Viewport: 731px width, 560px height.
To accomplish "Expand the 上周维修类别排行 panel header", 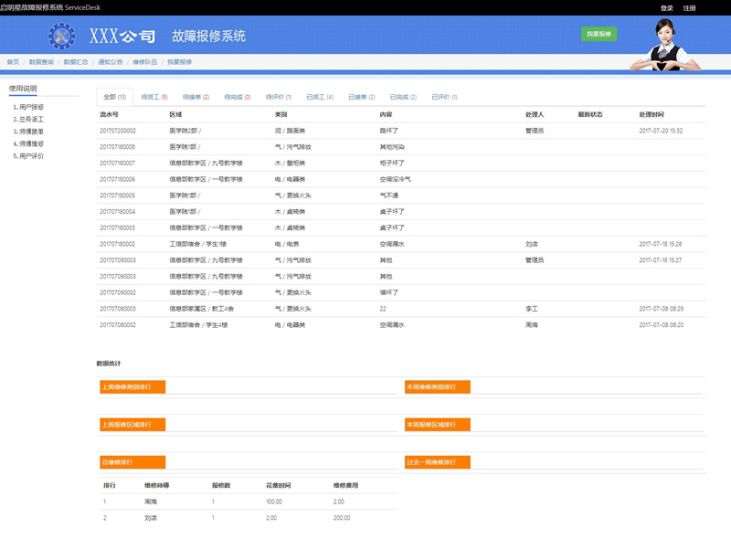I will tap(132, 387).
